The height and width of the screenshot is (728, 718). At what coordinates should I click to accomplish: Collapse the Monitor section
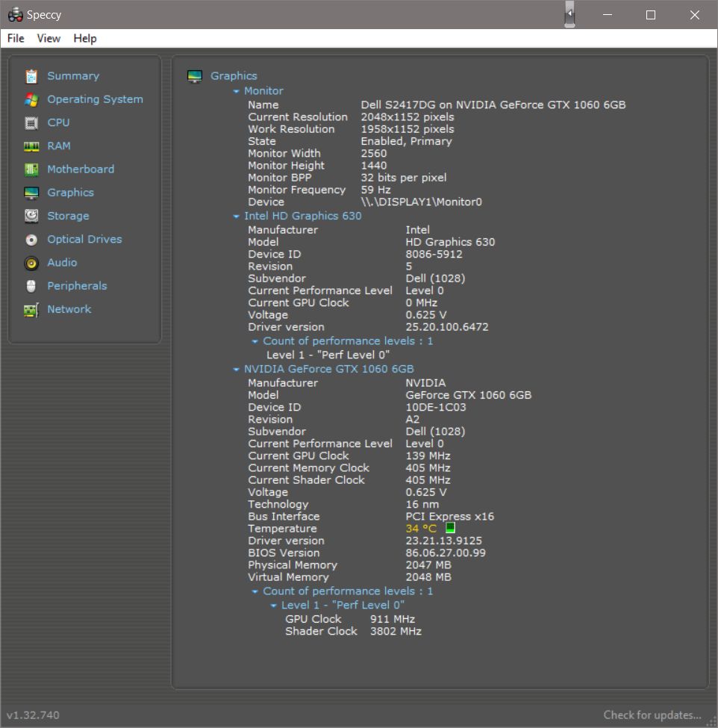coord(237,91)
